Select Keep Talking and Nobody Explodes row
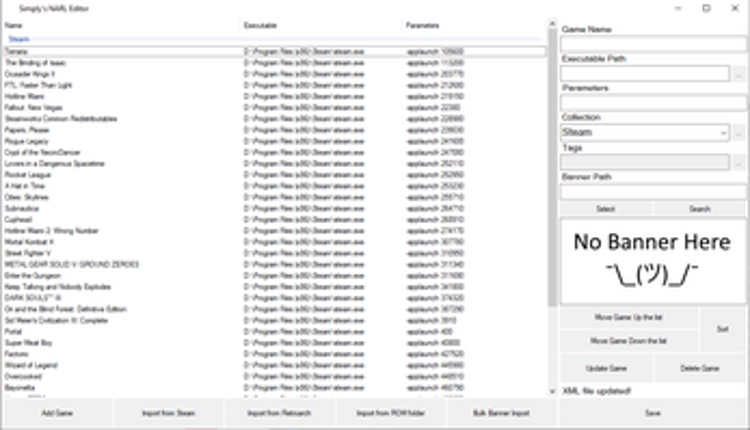This screenshot has height=430, width=750. (274, 287)
